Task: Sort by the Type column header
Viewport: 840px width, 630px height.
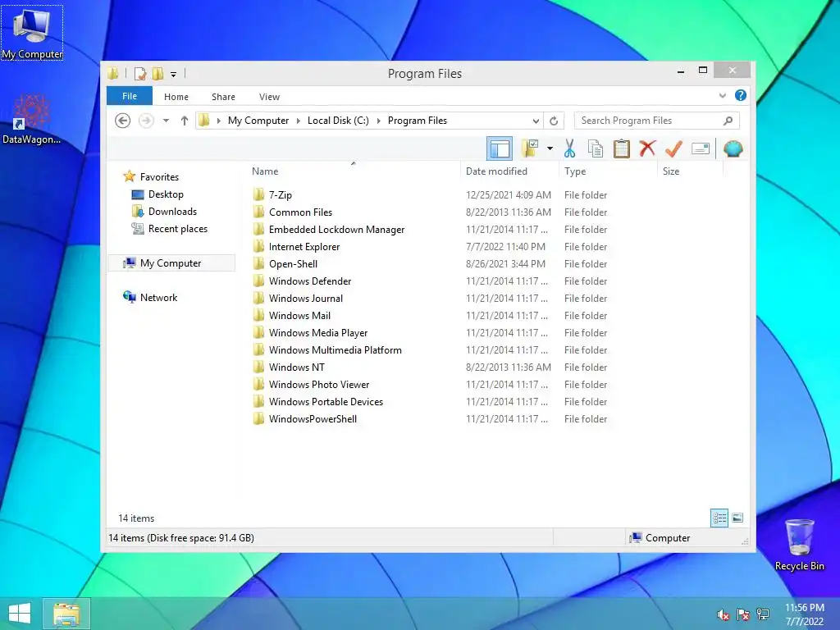Action: [608, 171]
